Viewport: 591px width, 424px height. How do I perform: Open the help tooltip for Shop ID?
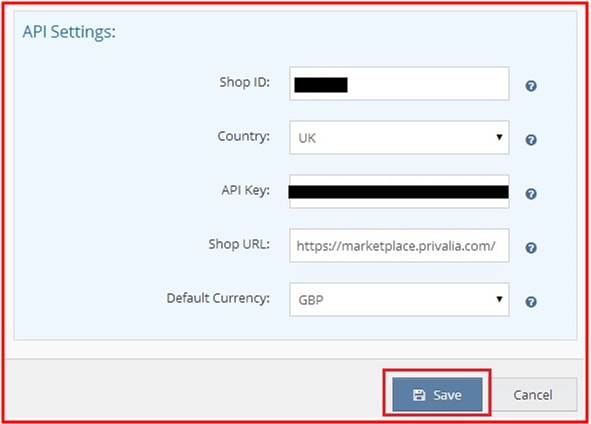[x=531, y=86]
